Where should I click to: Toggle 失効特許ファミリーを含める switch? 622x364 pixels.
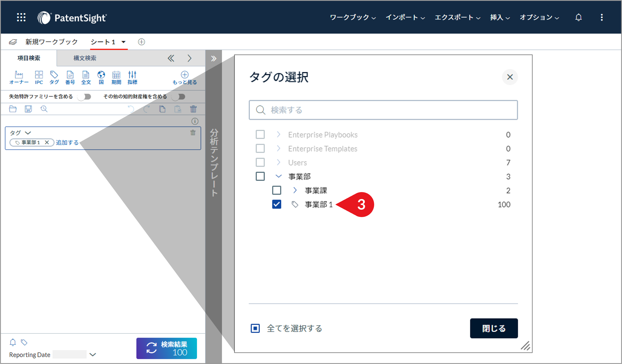[x=84, y=97]
